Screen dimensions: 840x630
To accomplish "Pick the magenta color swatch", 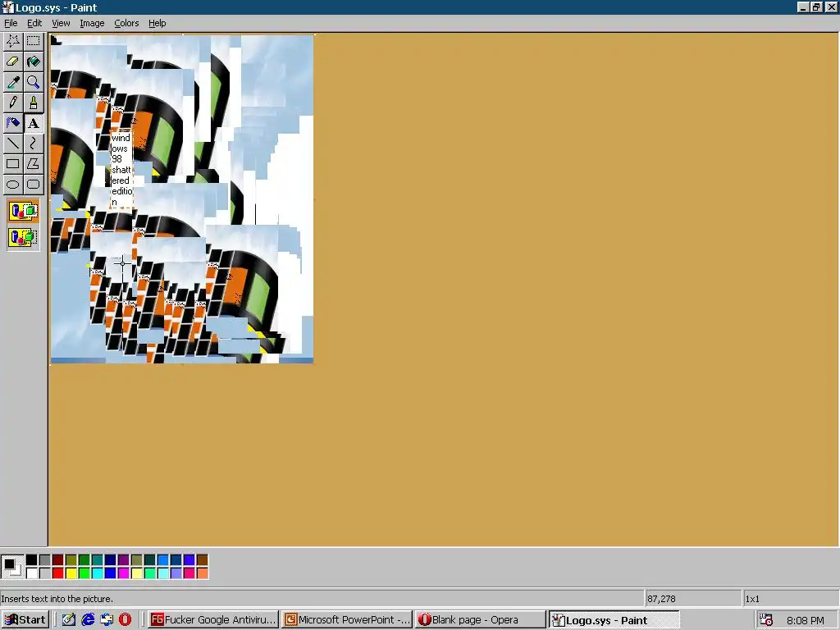I will (123, 573).
